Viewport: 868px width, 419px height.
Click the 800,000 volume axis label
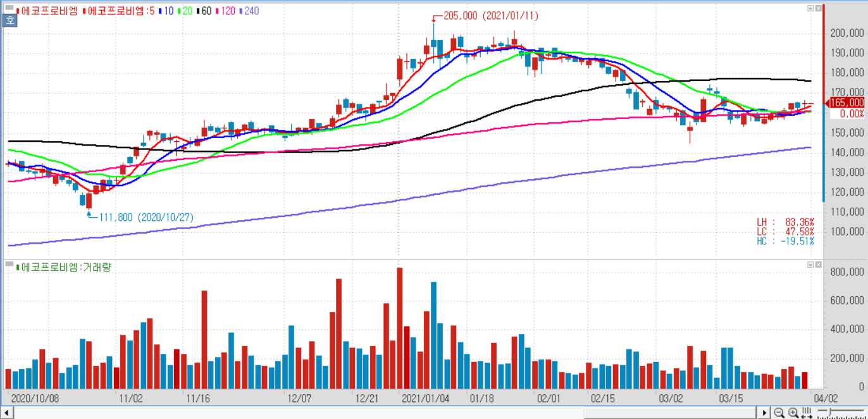tap(846, 272)
